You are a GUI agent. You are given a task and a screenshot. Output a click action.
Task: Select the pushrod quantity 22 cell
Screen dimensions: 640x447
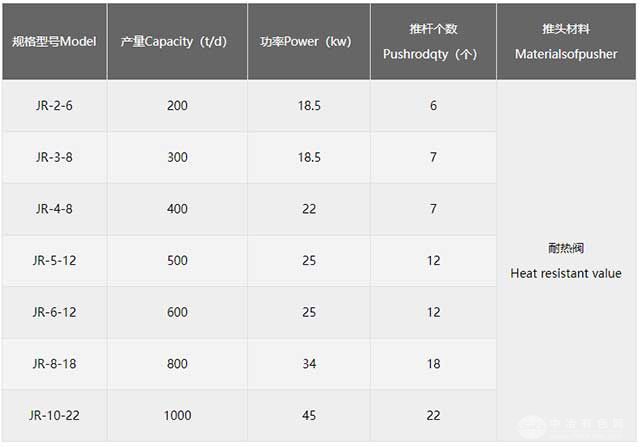[433, 416]
